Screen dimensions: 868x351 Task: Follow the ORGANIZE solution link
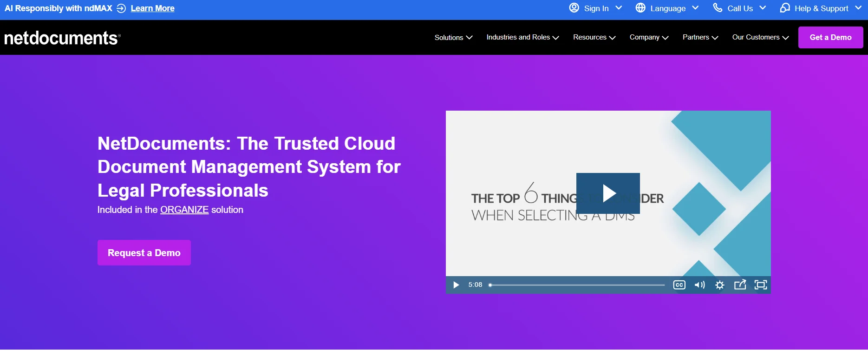(184, 210)
